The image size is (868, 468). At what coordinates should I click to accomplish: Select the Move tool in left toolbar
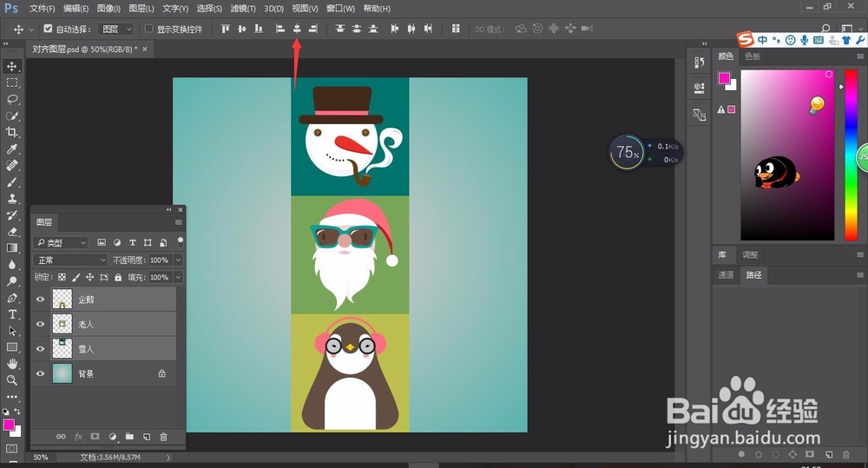click(11, 67)
